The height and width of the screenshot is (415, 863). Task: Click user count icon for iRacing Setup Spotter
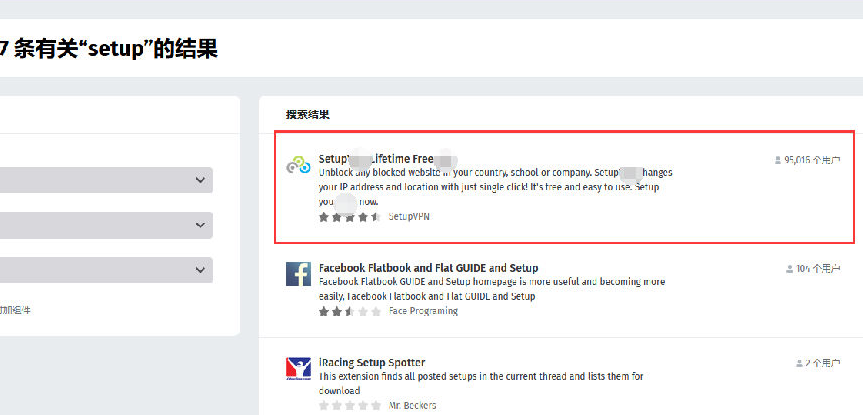799,362
